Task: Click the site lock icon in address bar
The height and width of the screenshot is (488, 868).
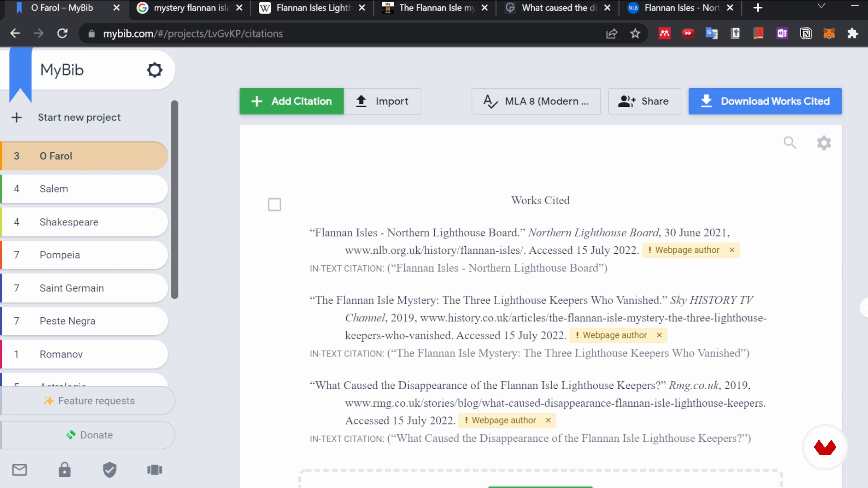Action: (x=91, y=33)
